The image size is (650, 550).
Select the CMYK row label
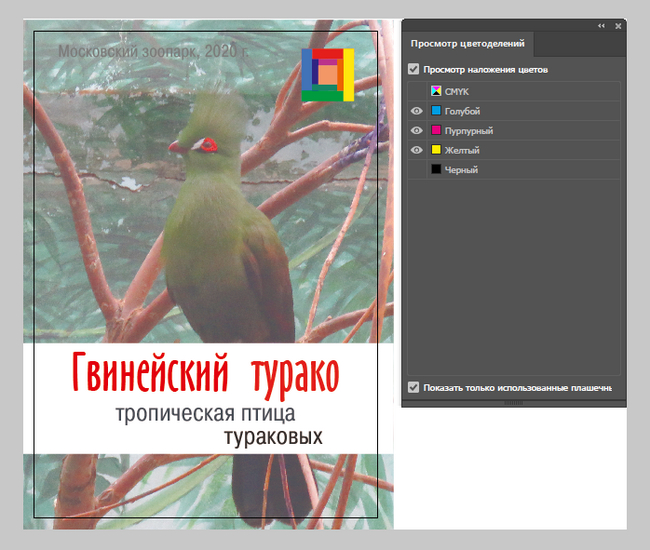[x=457, y=92]
